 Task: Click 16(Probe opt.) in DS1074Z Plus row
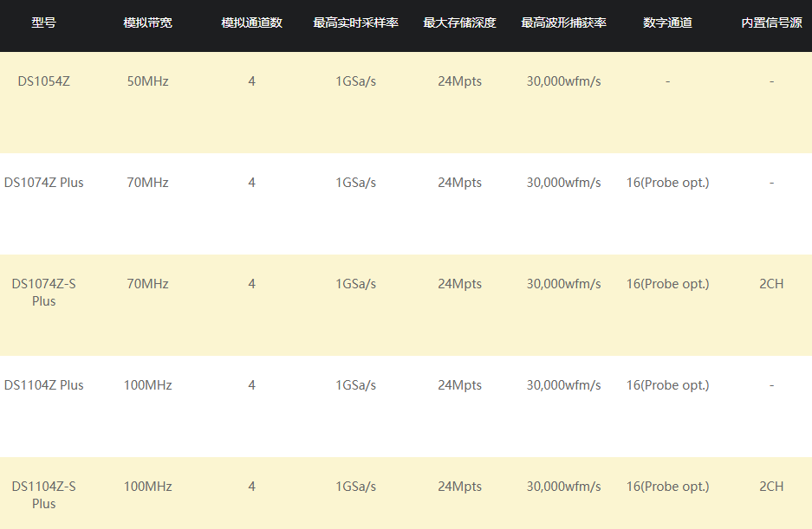click(x=667, y=183)
